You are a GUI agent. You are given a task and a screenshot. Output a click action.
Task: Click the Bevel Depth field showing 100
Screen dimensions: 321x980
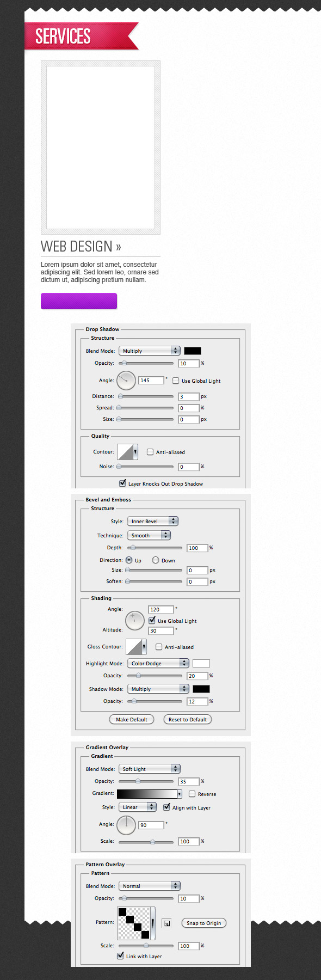[197, 548]
